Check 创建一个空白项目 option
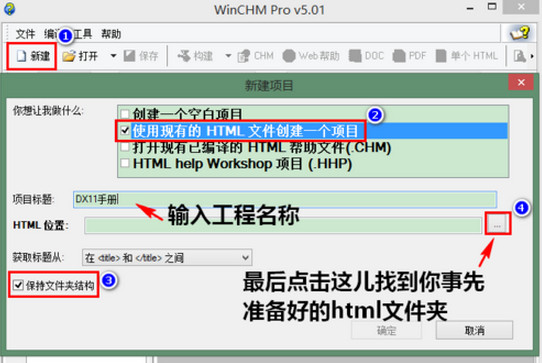This screenshot has height=363, width=542. (125, 113)
